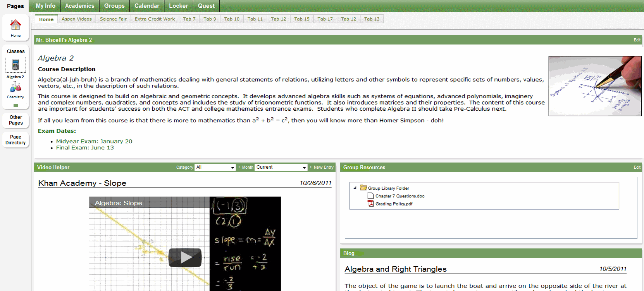
Task: Click Edit on the Group Resources panel
Action: click(x=637, y=168)
